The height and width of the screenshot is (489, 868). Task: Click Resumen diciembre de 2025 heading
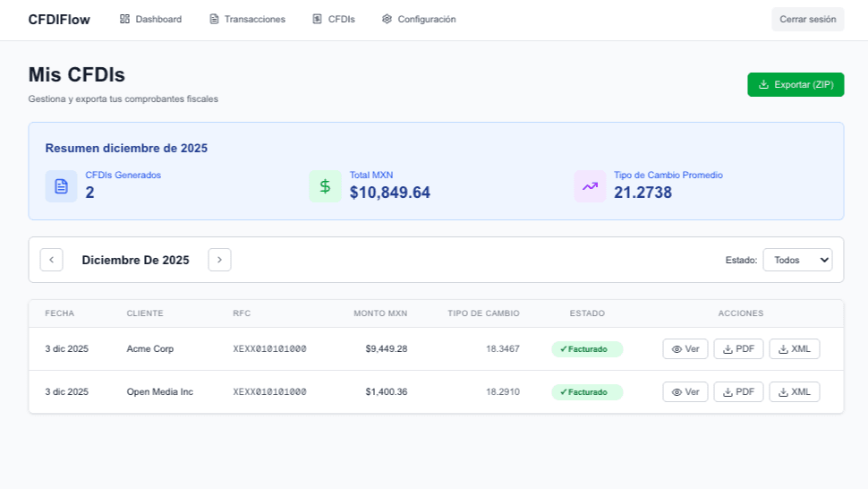pyautogui.click(x=126, y=149)
